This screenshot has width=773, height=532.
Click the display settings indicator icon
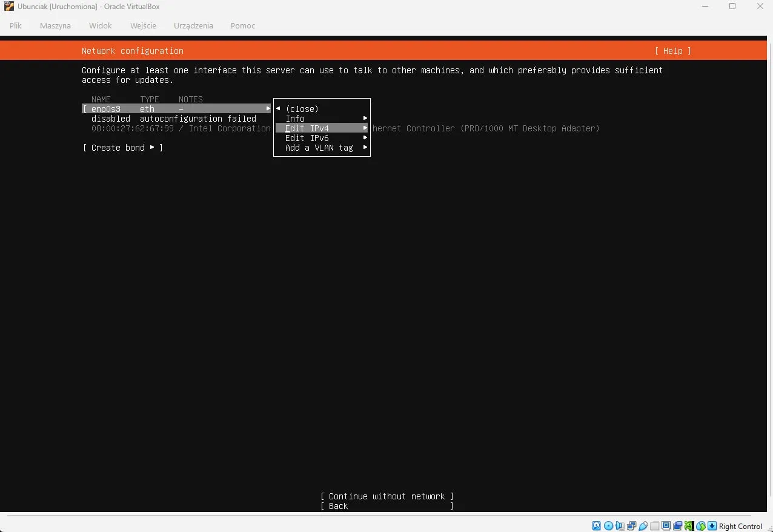[x=666, y=526]
